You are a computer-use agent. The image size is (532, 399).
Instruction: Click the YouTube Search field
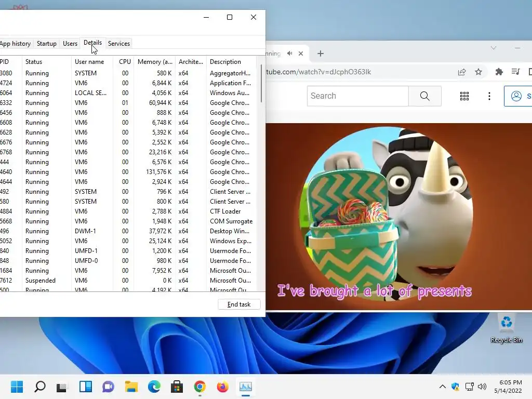[357, 96]
